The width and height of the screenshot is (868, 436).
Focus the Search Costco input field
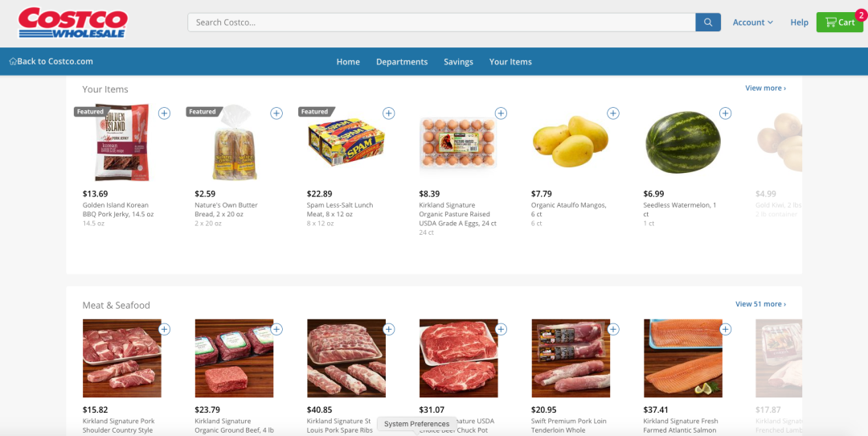click(x=442, y=23)
